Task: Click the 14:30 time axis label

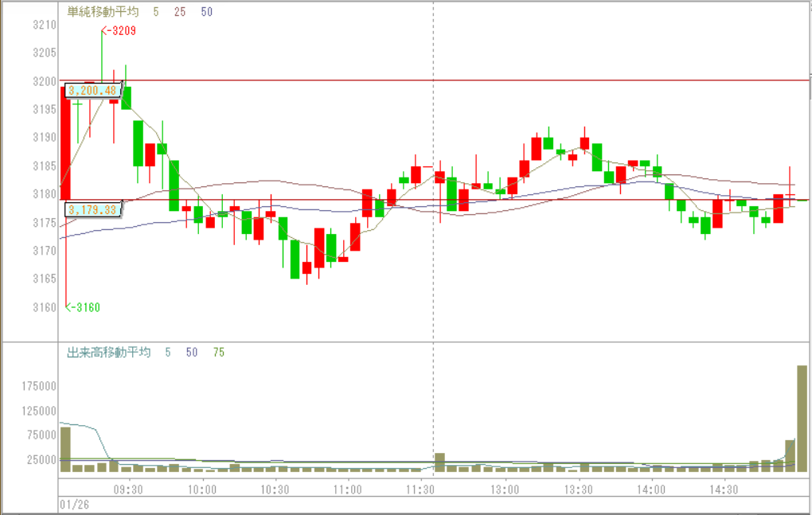Action: tap(724, 489)
